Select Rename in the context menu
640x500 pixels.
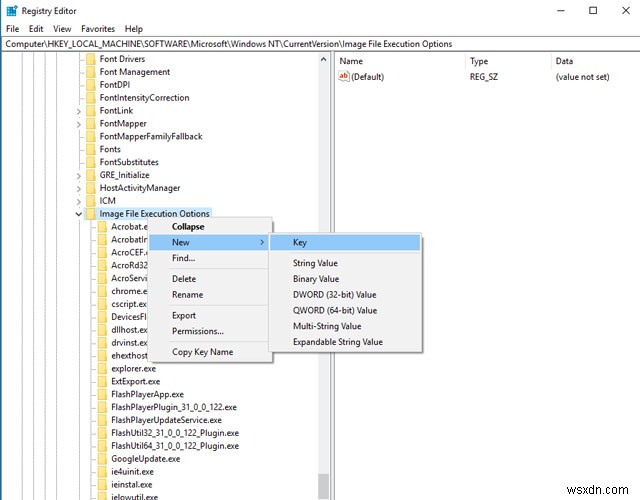coord(210,295)
